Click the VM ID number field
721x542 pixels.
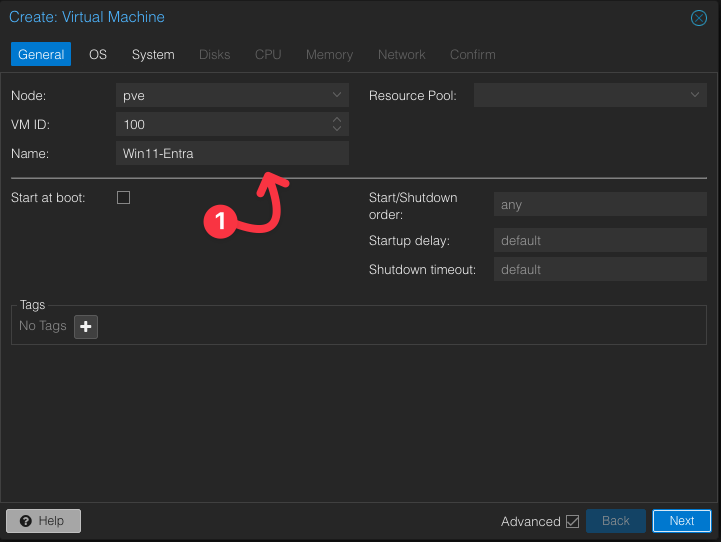[x=220, y=124]
